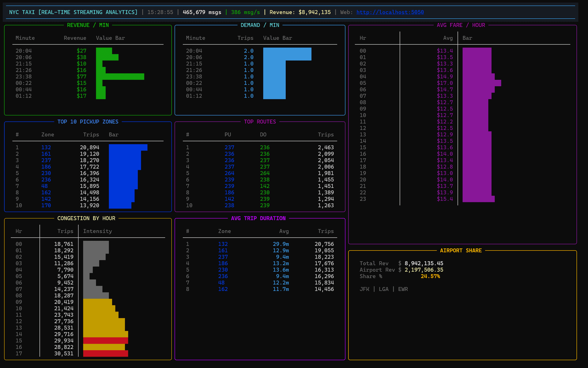Click the JFK | LGA | EWR label

pos(384,289)
